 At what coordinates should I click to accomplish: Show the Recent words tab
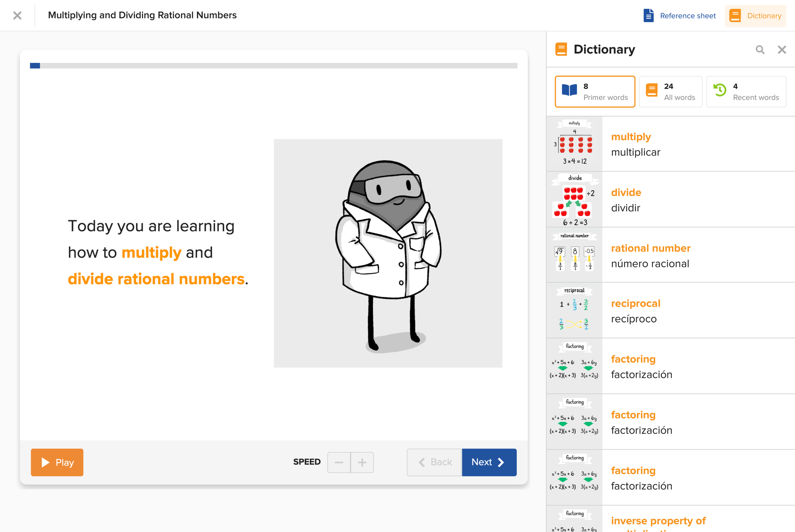point(746,92)
